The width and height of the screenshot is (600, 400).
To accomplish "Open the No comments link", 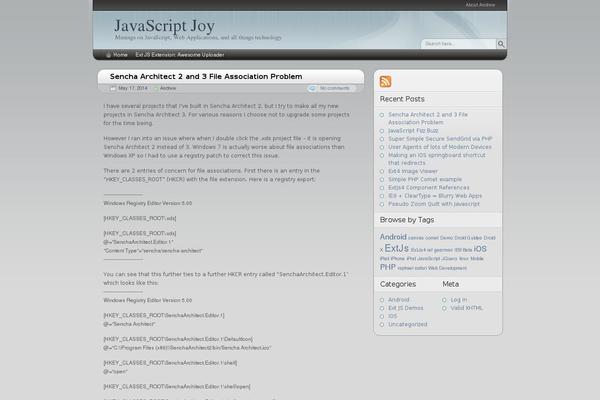I will [335, 88].
